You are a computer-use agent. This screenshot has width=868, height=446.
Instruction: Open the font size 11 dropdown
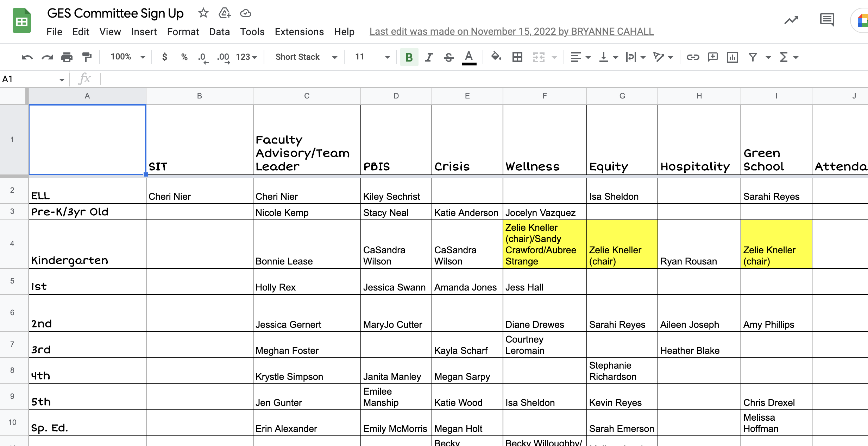372,57
